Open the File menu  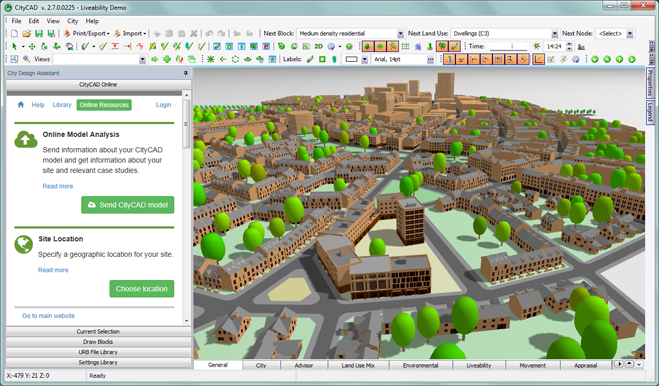point(16,21)
